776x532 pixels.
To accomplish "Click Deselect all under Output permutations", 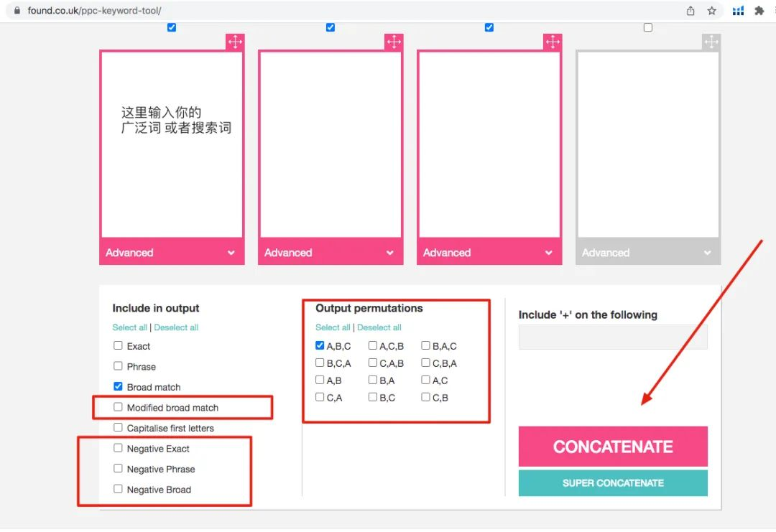I will (379, 327).
